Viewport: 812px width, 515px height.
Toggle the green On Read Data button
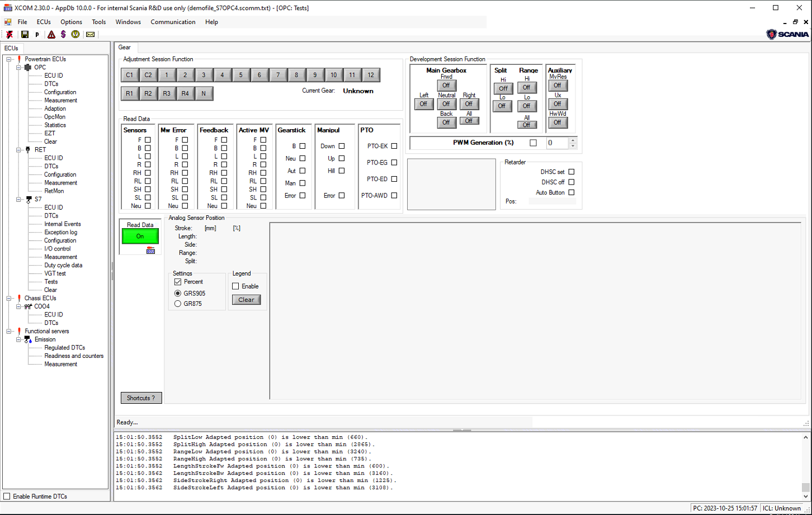139,236
